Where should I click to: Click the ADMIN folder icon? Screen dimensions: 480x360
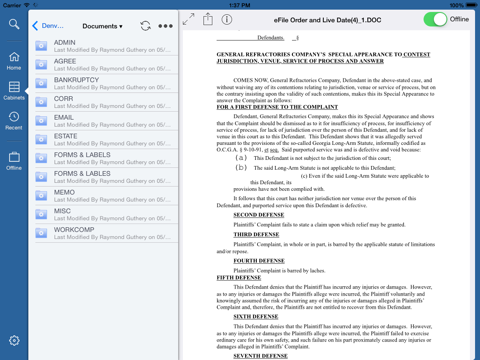tap(41, 46)
